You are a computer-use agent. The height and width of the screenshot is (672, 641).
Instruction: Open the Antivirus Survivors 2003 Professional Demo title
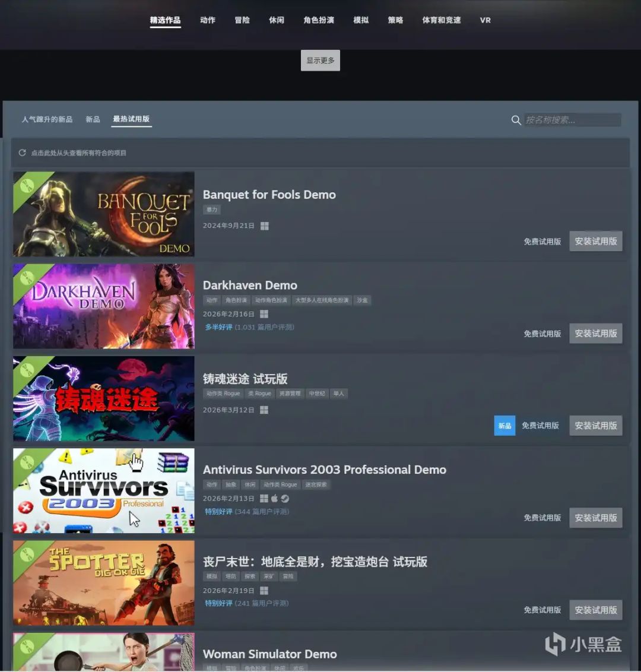(324, 470)
